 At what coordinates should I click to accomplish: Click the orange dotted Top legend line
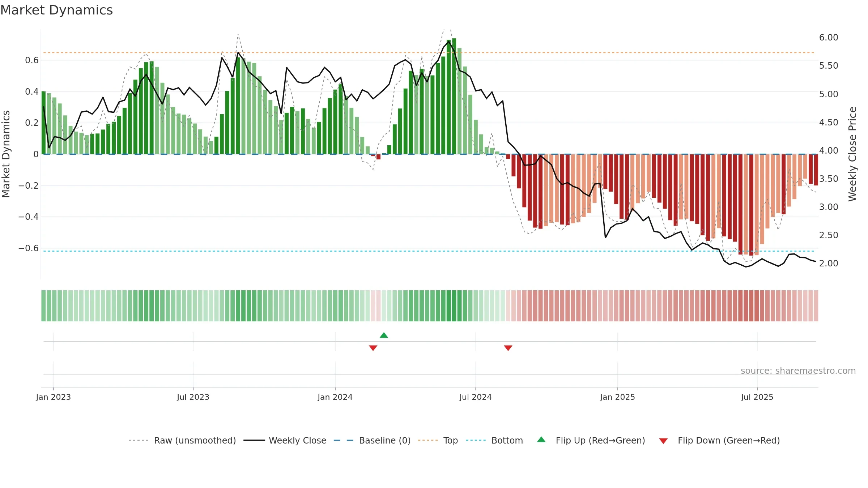point(428,440)
